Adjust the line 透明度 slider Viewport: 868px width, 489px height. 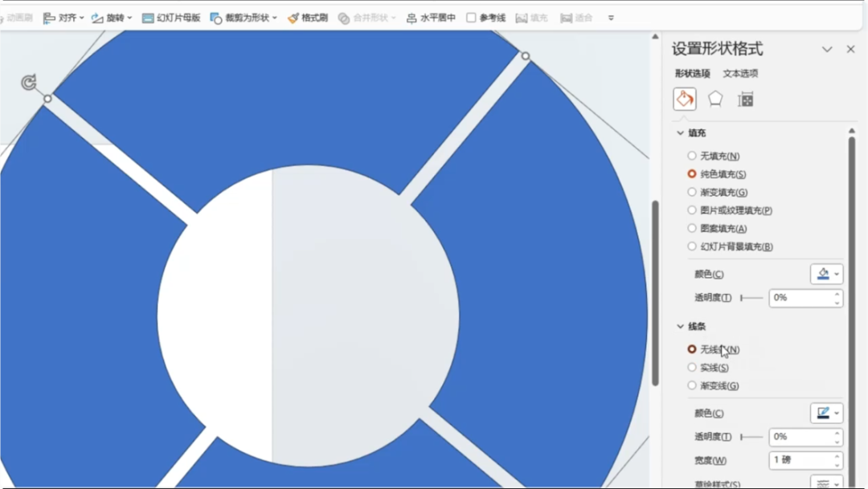tap(751, 437)
